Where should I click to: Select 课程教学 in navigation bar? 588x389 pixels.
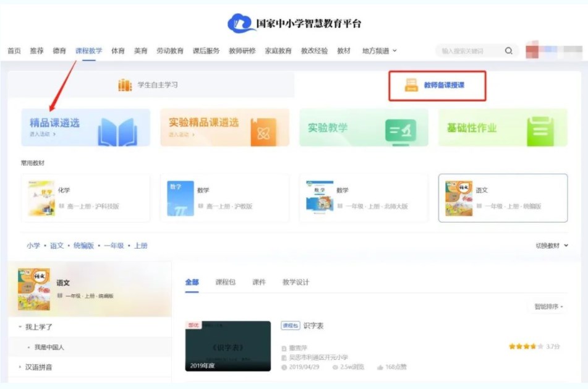tap(88, 51)
